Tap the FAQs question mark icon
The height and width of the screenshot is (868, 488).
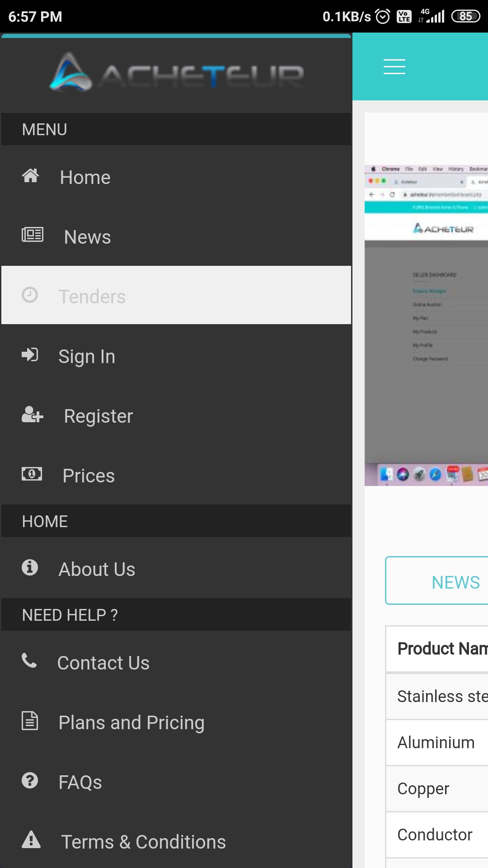[30, 780]
